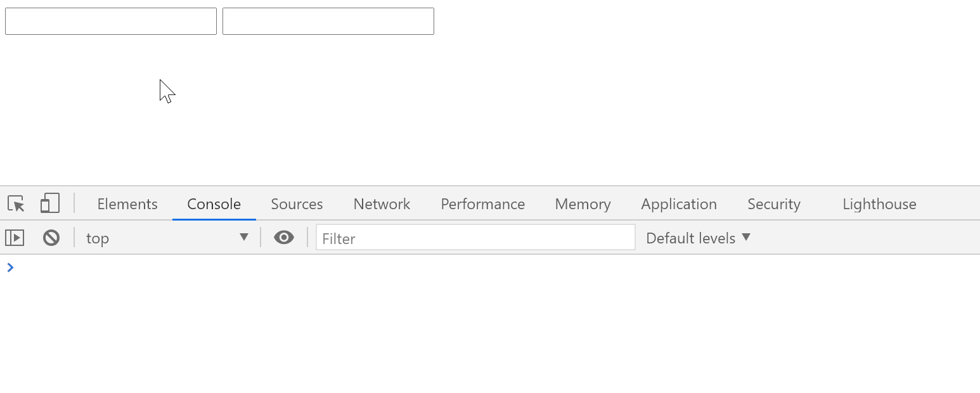Open the Application tab

tap(678, 204)
